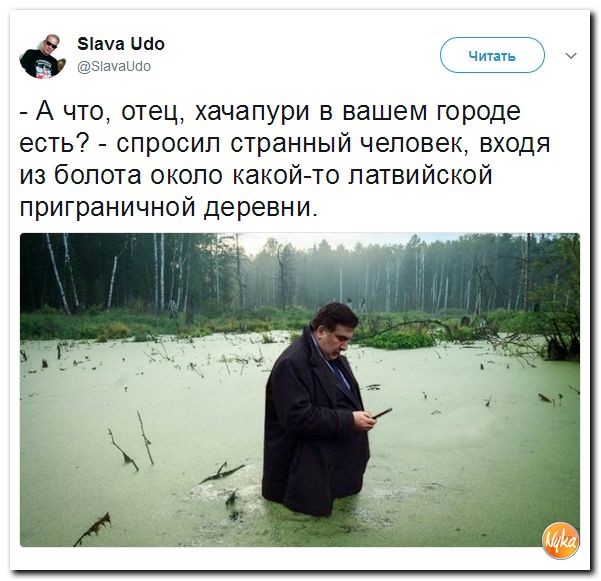
Task: Click the Читать follow button
Action: (492, 55)
